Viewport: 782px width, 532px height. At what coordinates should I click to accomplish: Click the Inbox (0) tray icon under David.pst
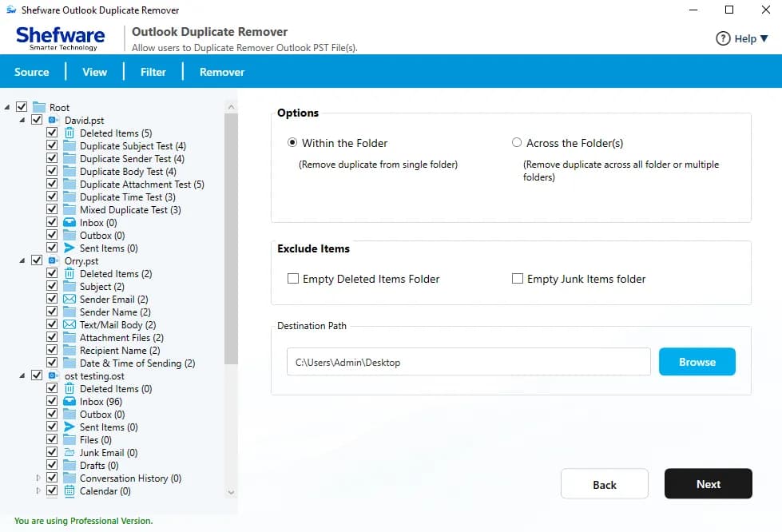click(69, 222)
